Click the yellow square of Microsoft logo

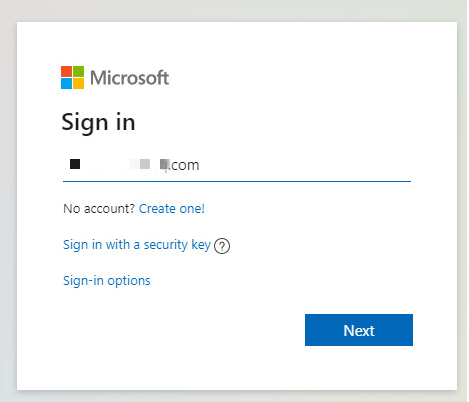[x=79, y=84]
